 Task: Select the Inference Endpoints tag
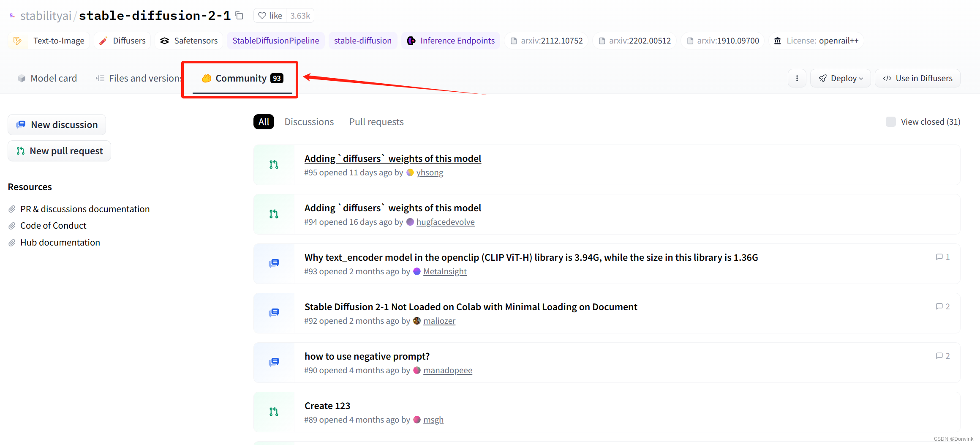point(451,41)
